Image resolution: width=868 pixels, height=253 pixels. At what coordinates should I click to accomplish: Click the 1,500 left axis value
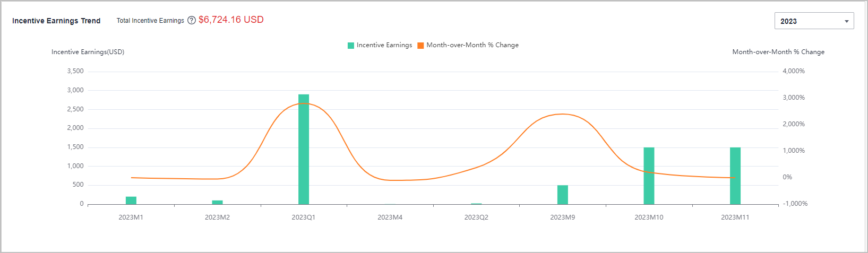click(75, 147)
